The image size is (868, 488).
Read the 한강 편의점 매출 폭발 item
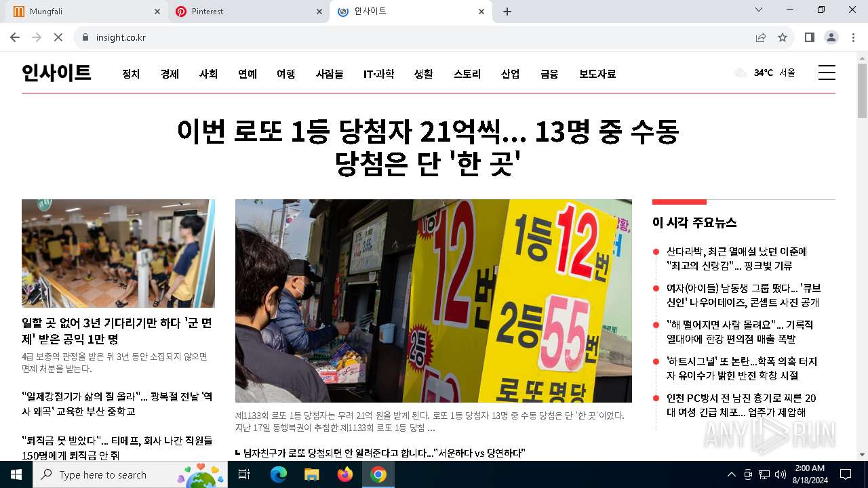[740, 331]
